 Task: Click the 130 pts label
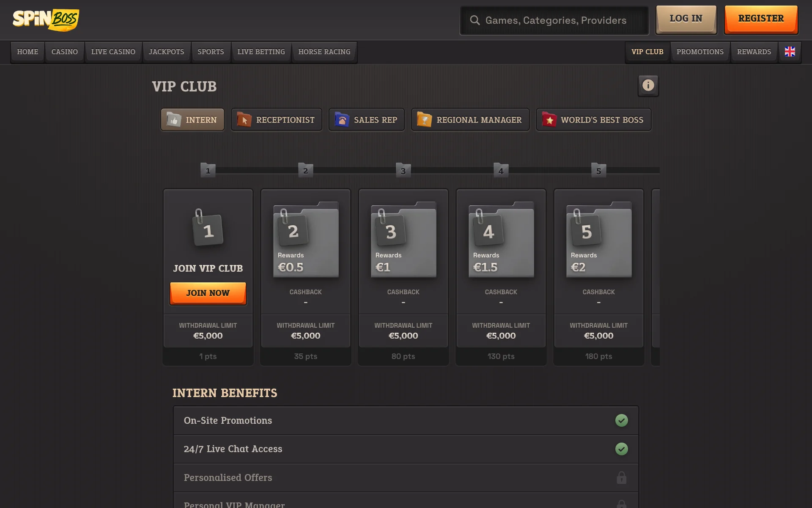pos(501,356)
